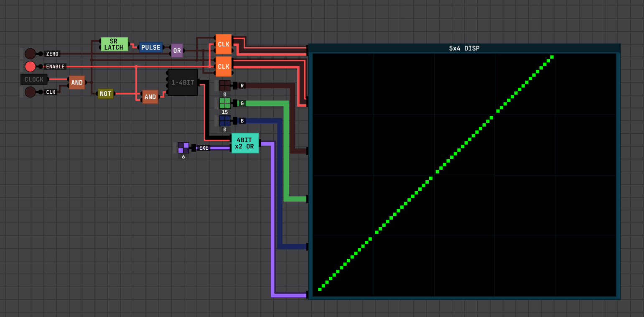Viewport: 644px width, 317px height.
Task: Click the value 6 under EXE input
Action: (x=183, y=157)
